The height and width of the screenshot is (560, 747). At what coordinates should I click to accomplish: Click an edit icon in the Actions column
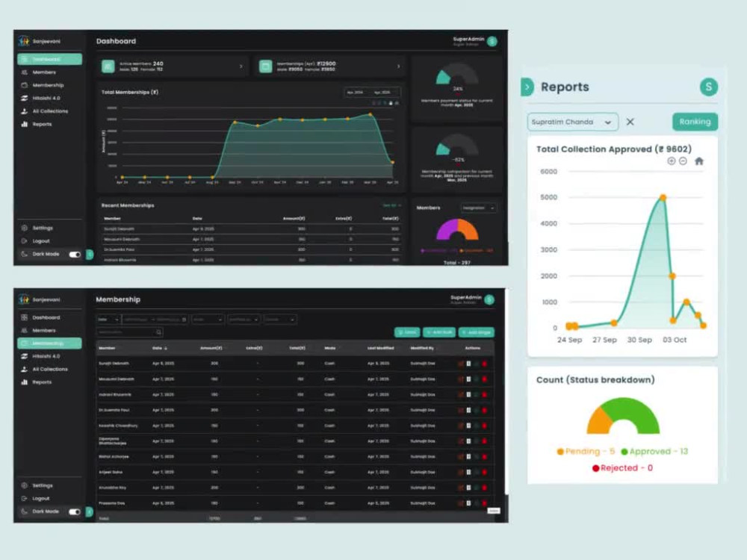(462, 364)
